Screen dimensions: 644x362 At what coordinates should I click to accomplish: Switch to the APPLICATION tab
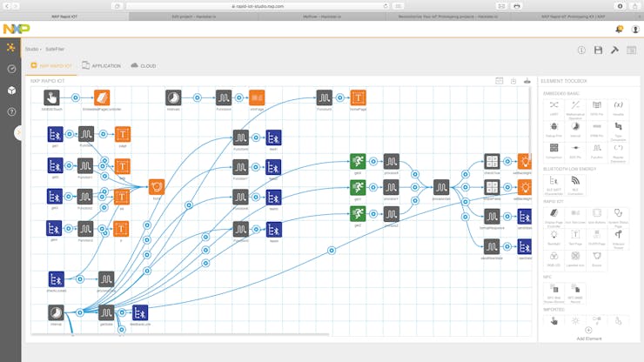pyautogui.click(x=102, y=66)
